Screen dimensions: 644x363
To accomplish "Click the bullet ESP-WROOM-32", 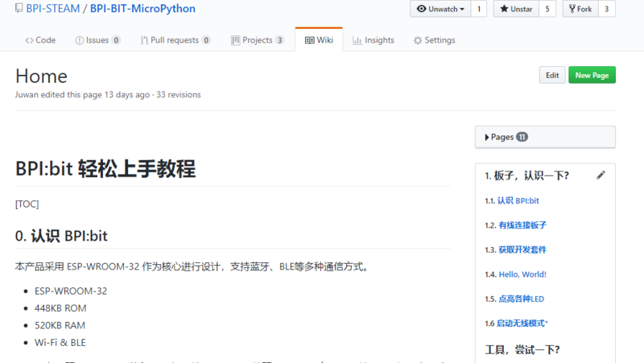I will point(71,291).
